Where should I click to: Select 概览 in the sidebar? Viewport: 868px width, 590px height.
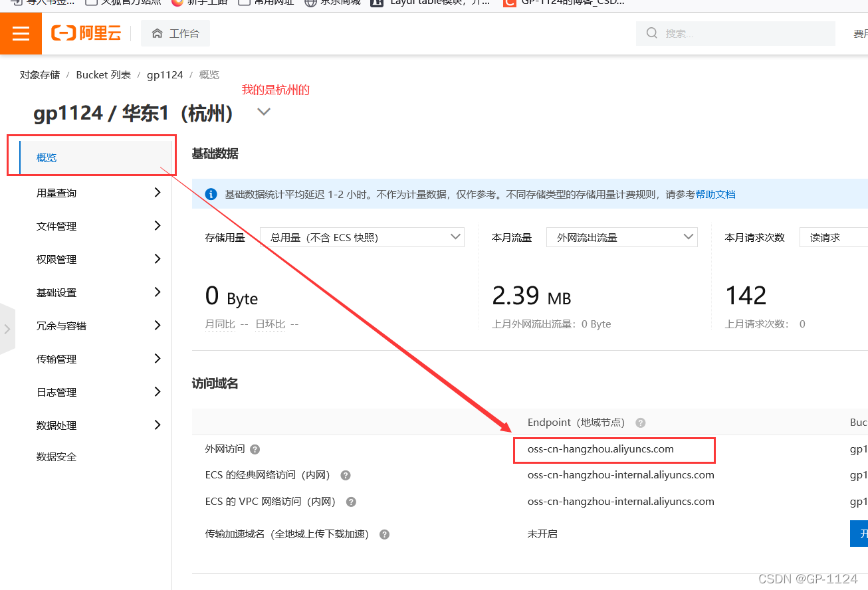pos(96,157)
